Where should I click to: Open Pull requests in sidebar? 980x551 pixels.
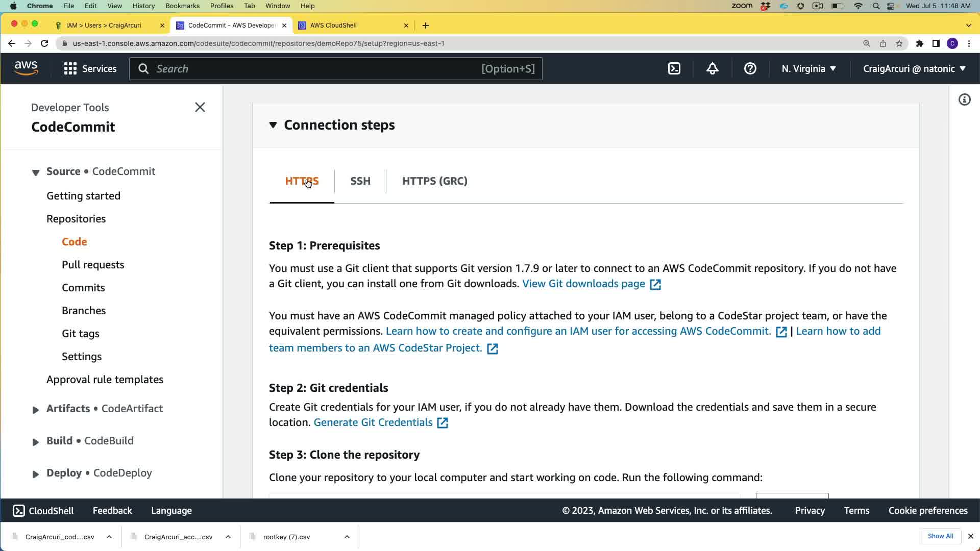tap(93, 265)
